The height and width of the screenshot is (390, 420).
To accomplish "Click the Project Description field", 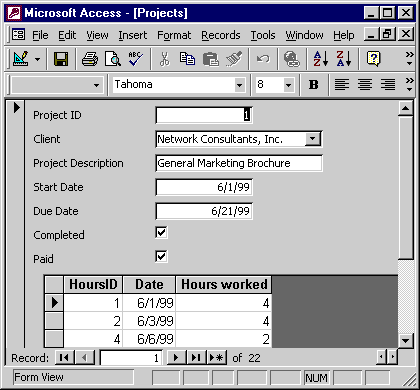I will 239,163.
